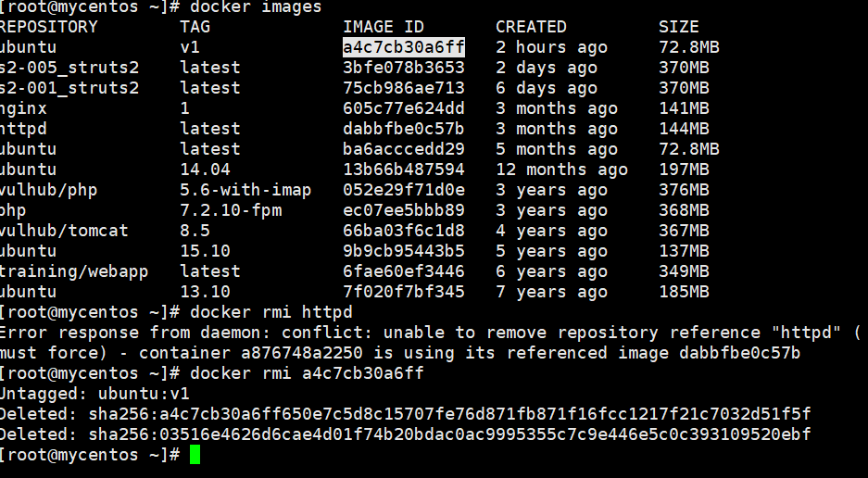
Task: Click the tag 13.10
Action: [205, 292]
